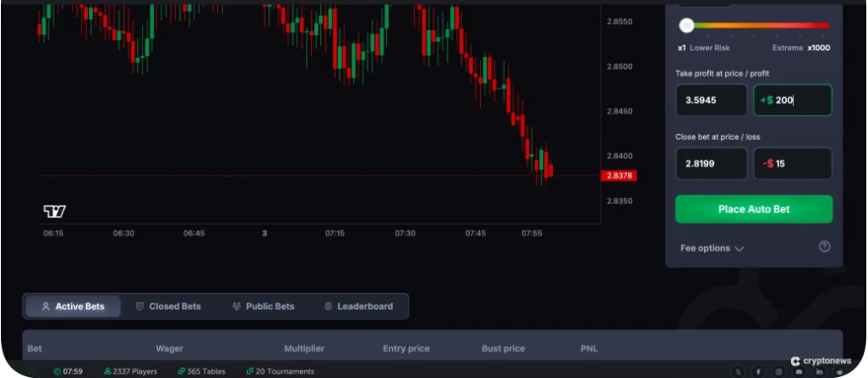The height and width of the screenshot is (378, 868).
Task: Click the PNL column header
Action: point(589,349)
